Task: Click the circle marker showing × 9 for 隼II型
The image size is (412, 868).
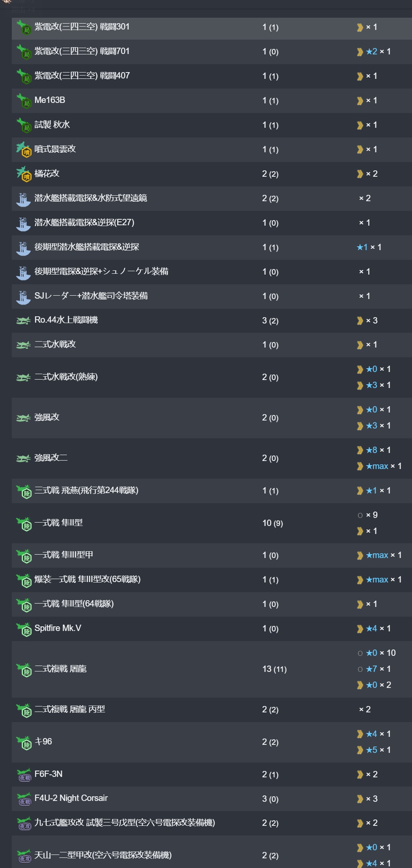Action: pyautogui.click(x=360, y=515)
